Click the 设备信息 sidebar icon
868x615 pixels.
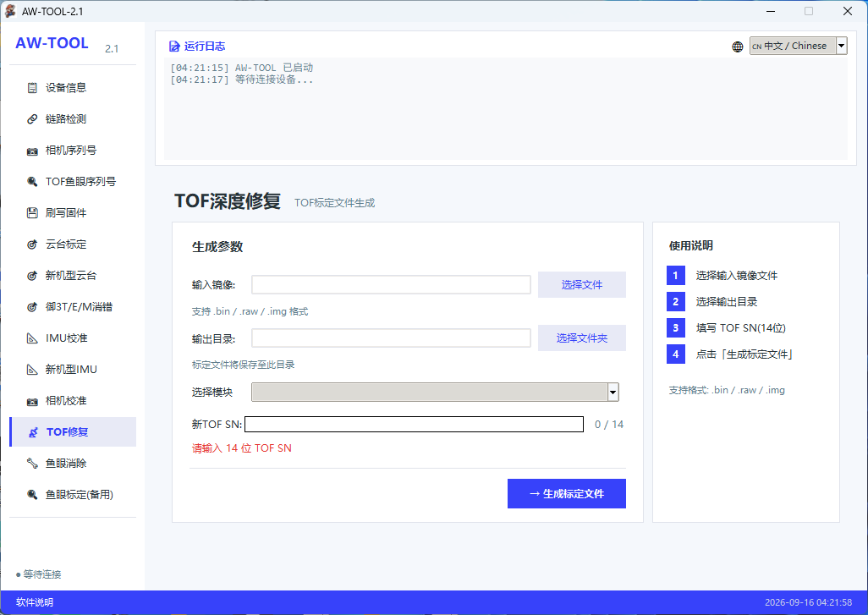coord(33,87)
